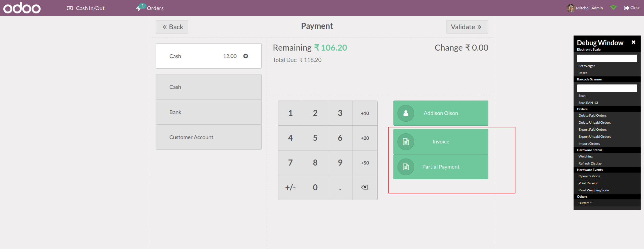Validate the payment
The image size is (644, 249).
point(467,27)
